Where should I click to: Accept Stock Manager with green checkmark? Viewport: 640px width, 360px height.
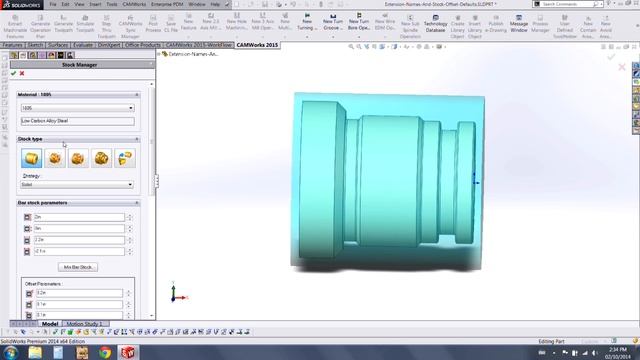13,73
